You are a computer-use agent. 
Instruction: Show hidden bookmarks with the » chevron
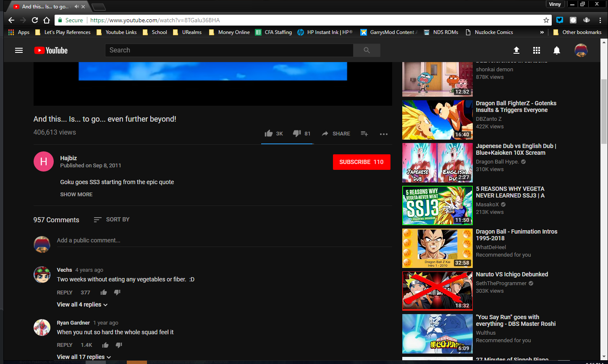point(542,32)
